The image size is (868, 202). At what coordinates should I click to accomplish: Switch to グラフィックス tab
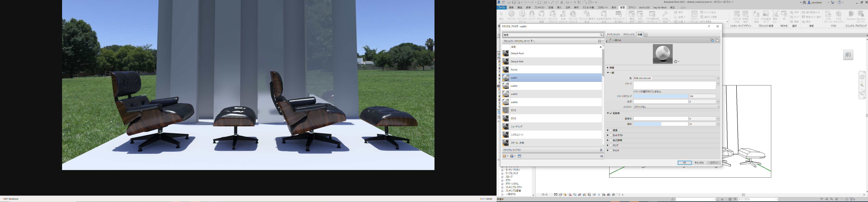[628, 35]
